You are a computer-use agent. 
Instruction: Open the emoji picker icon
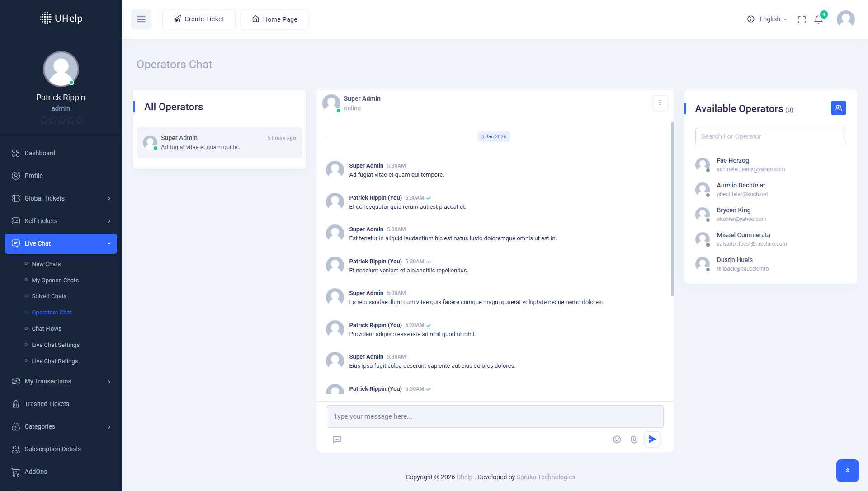(x=617, y=440)
